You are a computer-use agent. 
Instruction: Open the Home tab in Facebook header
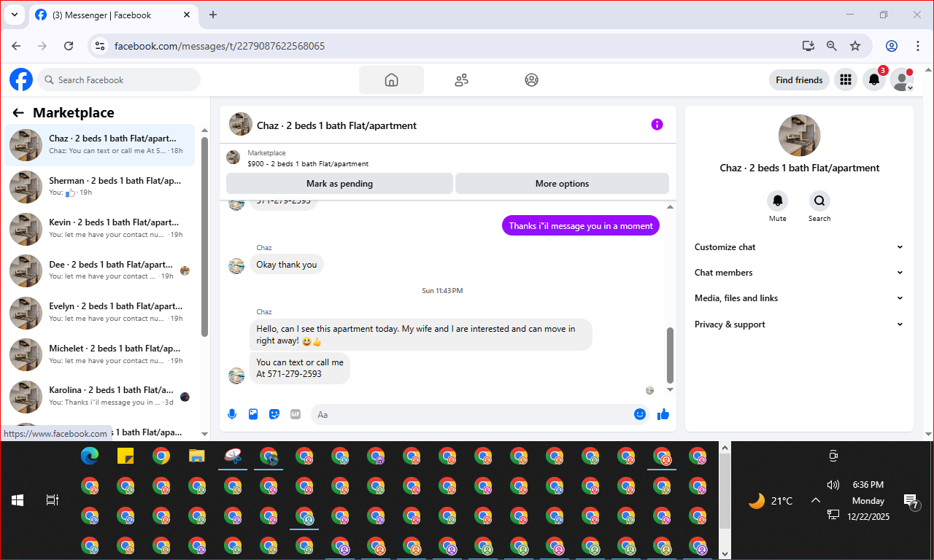tap(391, 80)
